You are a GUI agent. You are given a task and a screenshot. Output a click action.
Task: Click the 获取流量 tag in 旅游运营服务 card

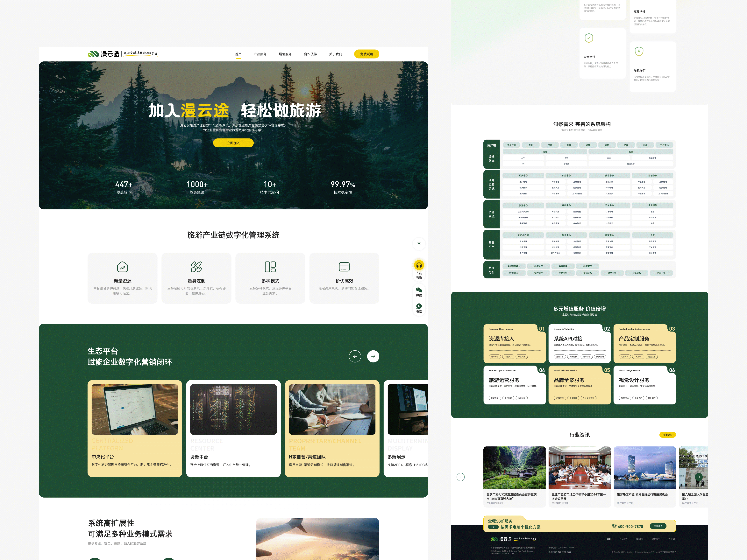[494, 398]
